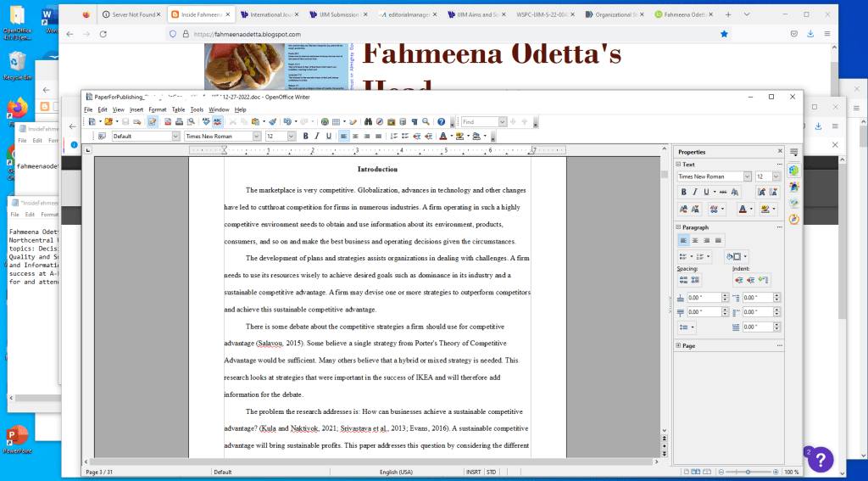868x481 pixels.
Task: Click the INSRT insert mode status field
Action: (x=473, y=473)
